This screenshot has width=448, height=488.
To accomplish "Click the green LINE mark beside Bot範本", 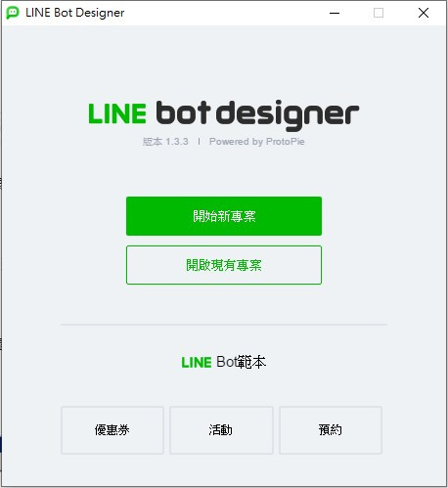I will click(x=197, y=363).
